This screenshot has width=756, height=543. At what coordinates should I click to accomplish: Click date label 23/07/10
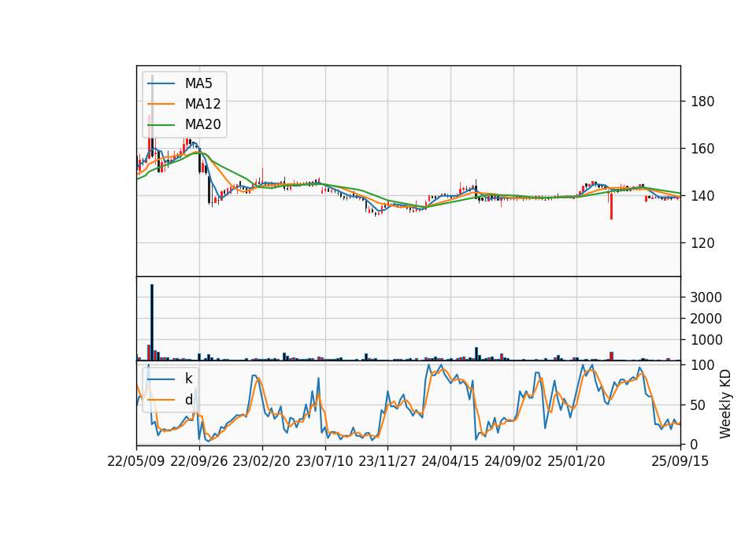pos(324,461)
